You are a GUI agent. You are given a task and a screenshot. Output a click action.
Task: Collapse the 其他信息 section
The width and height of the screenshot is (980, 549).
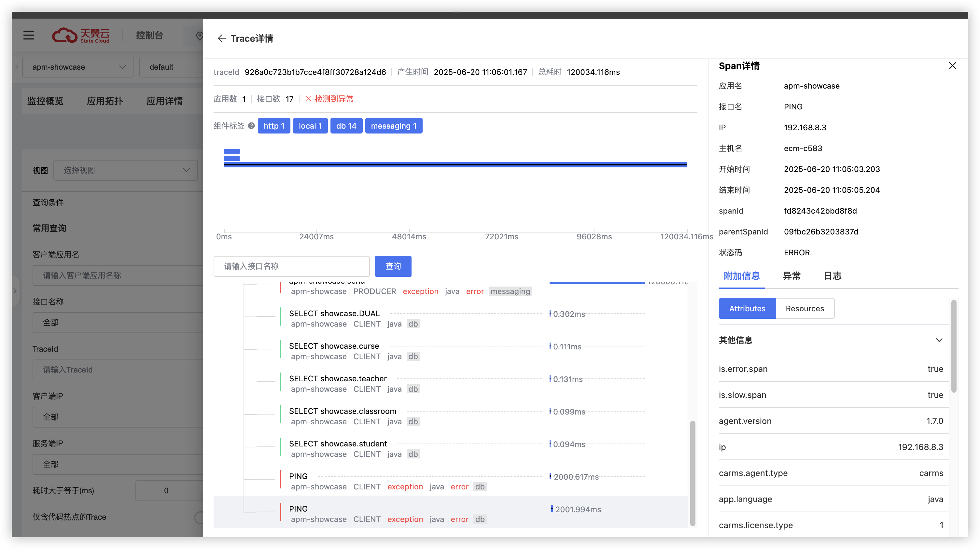coord(939,340)
